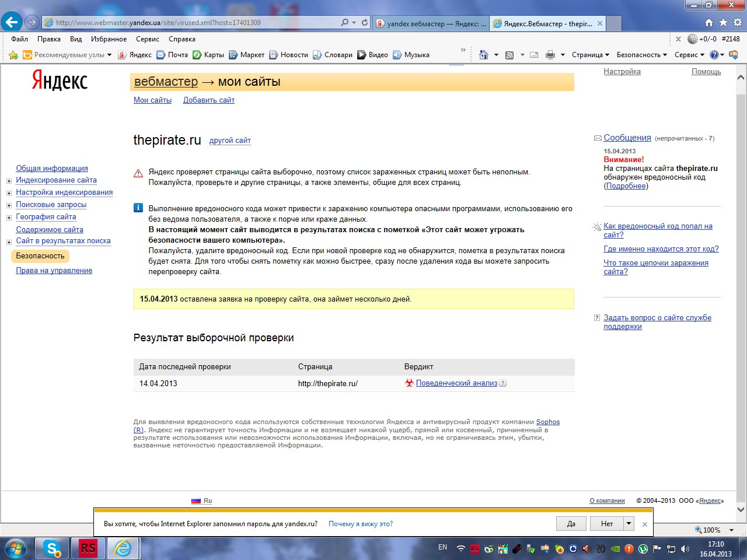
Task: Expand the Поисковые запросы tree node
Action: point(9,205)
